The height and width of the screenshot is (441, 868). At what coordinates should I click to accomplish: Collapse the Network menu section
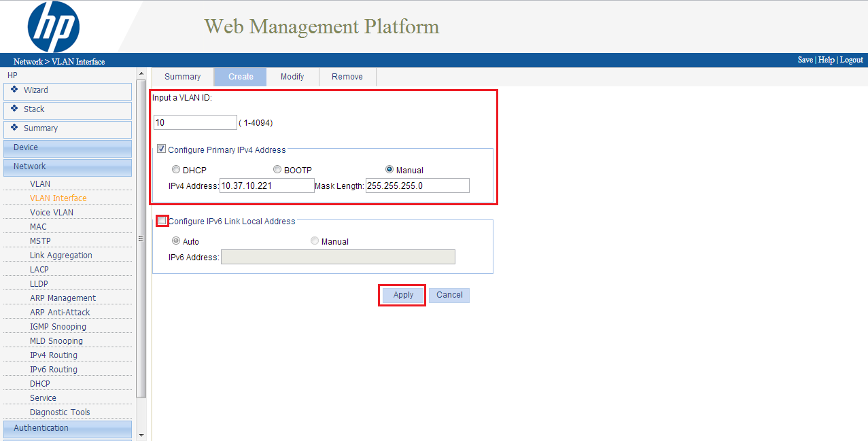(x=67, y=166)
